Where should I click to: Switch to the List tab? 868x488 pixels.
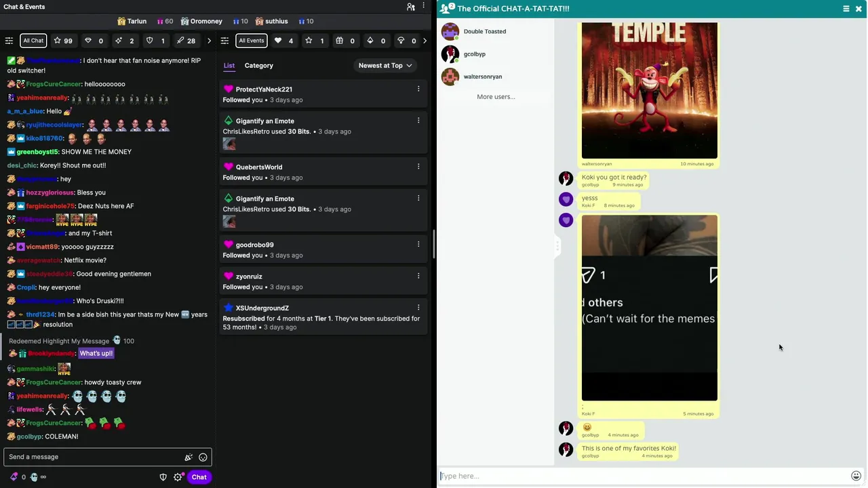click(x=229, y=66)
